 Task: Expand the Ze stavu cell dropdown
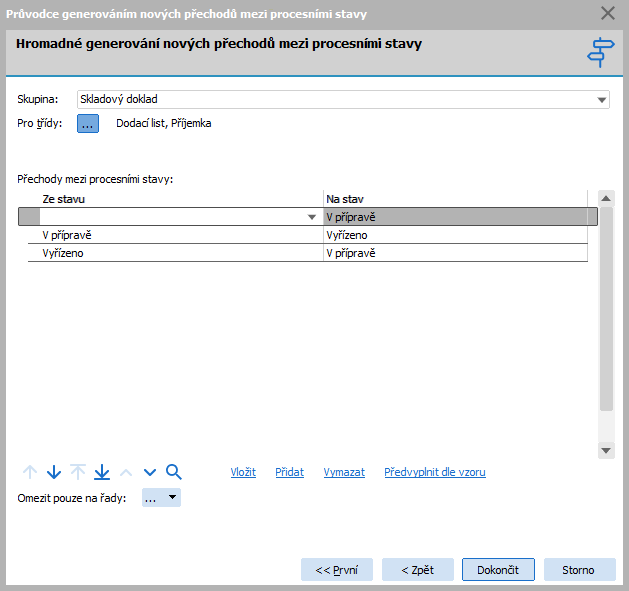click(312, 217)
